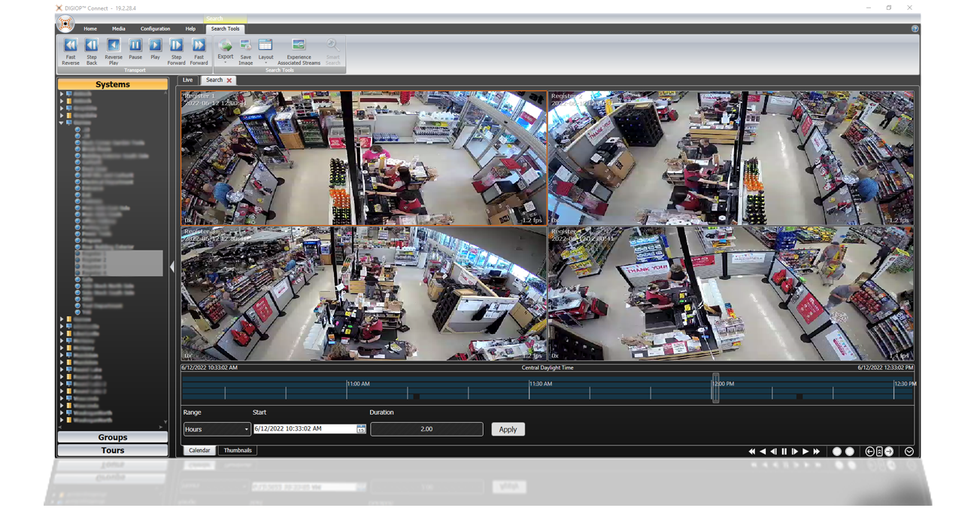Open the Groups panel
The image size is (980, 511).
pos(113,437)
